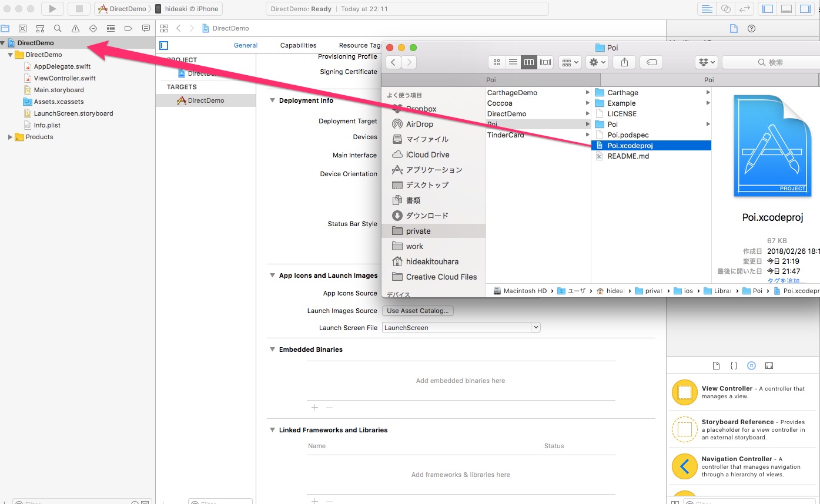Switch Finder to Cover Flow view
Image resolution: width=820 pixels, height=504 pixels.
coord(545,62)
